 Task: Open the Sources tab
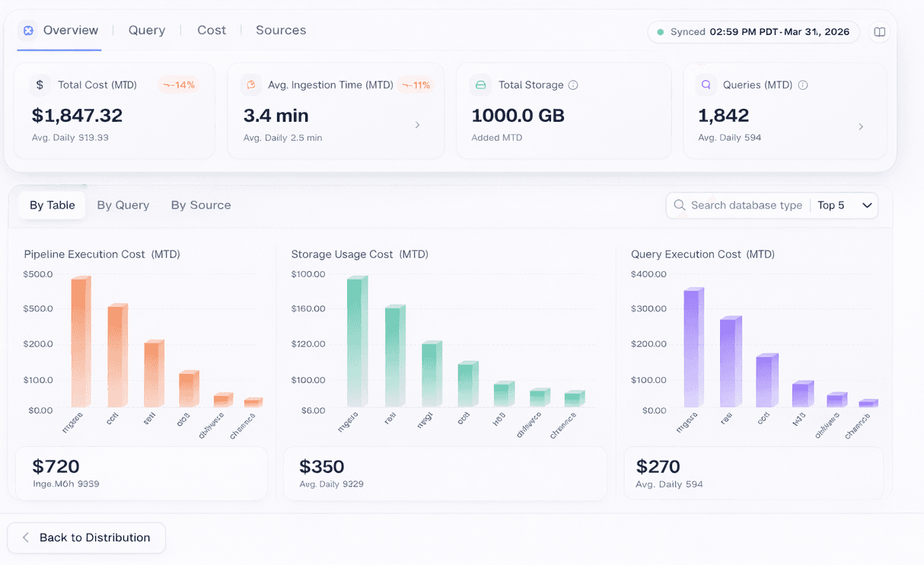pos(281,30)
